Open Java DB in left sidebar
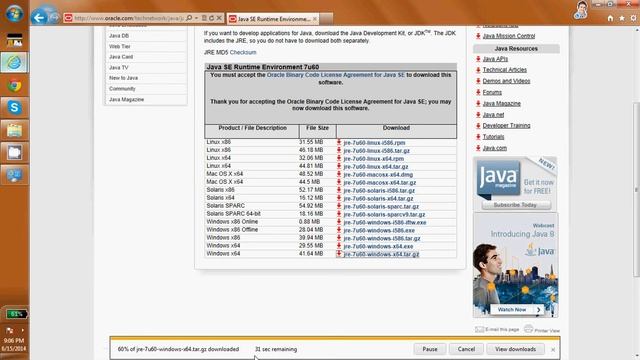640x360 pixels. pyautogui.click(x=119, y=36)
